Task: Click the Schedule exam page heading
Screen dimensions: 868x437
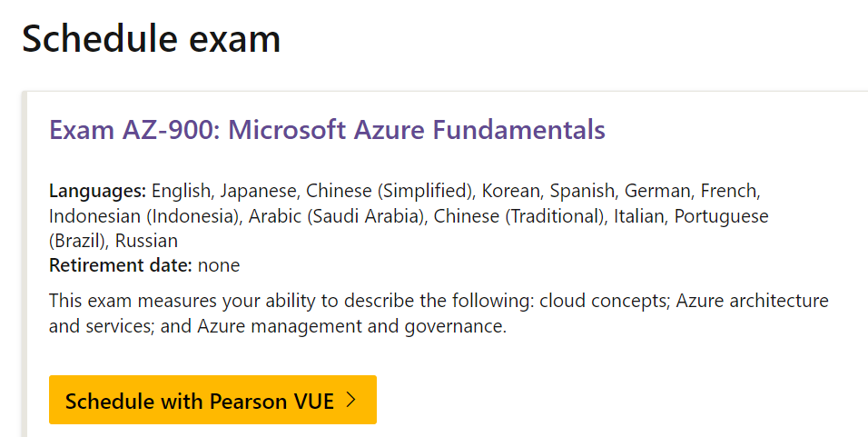Action: [151, 39]
